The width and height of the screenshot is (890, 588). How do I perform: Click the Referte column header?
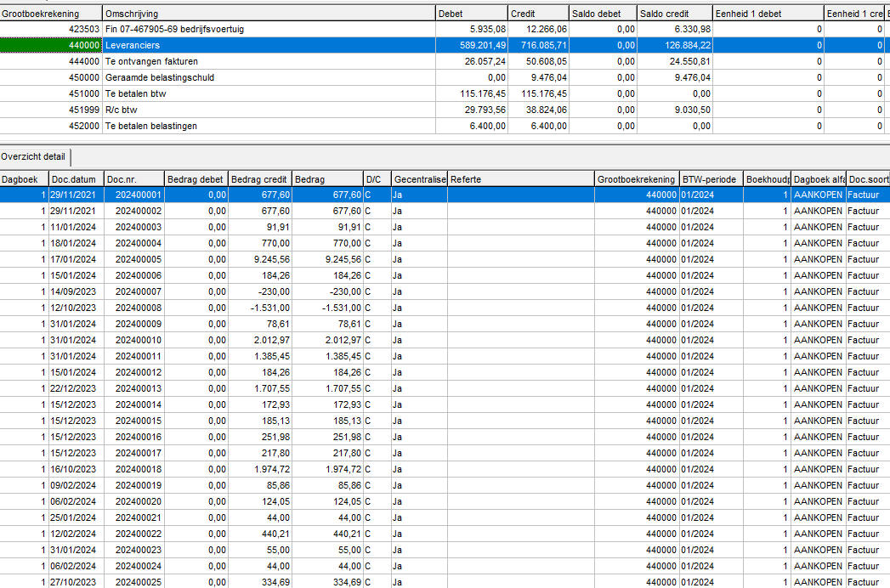520,179
